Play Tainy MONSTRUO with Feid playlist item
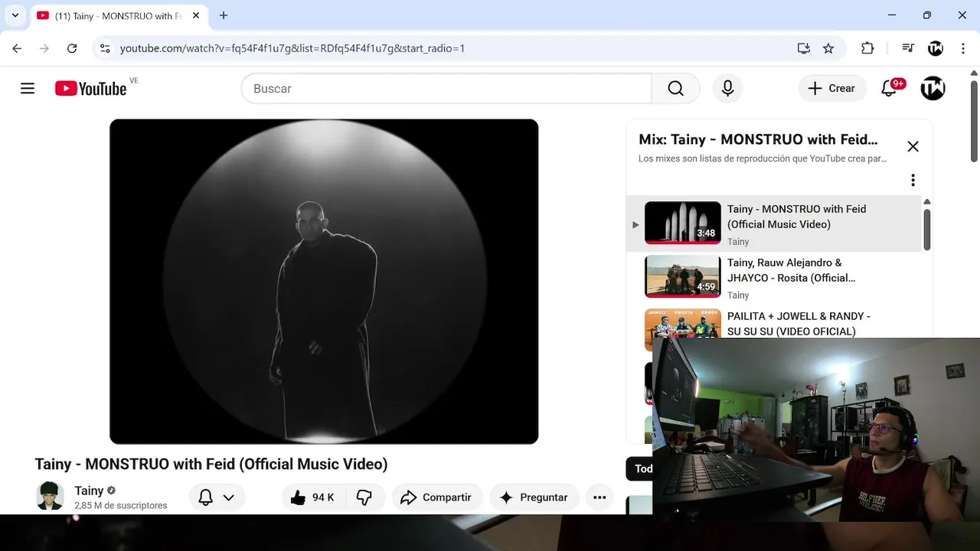Screen dimensions: 980x551 pos(774,224)
